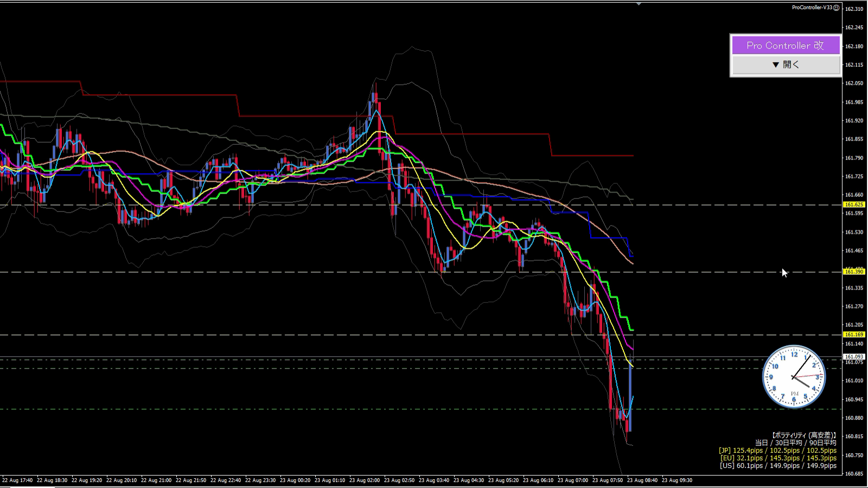Click the 当日 / 30日平均 / 90日平均 header line
868x488 pixels.
(795, 442)
